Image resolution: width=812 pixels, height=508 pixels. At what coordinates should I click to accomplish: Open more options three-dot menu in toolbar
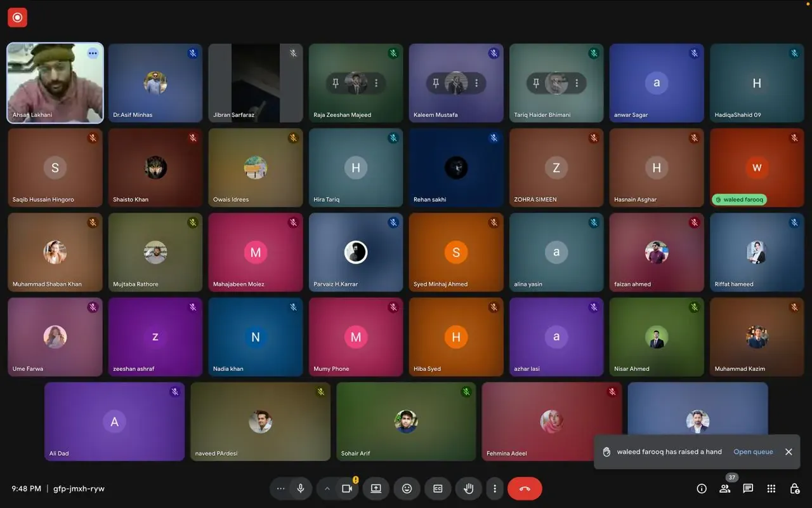[x=495, y=488]
